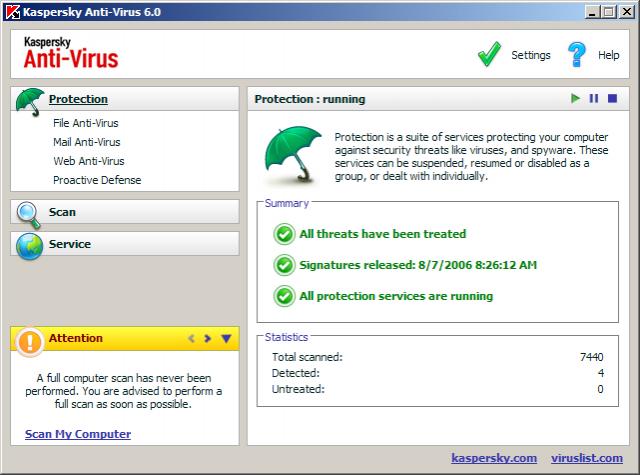Viewport: 640px width, 475px height.
Task: Click the Kaspersky Anti-Virus logo
Action: pos(71,53)
